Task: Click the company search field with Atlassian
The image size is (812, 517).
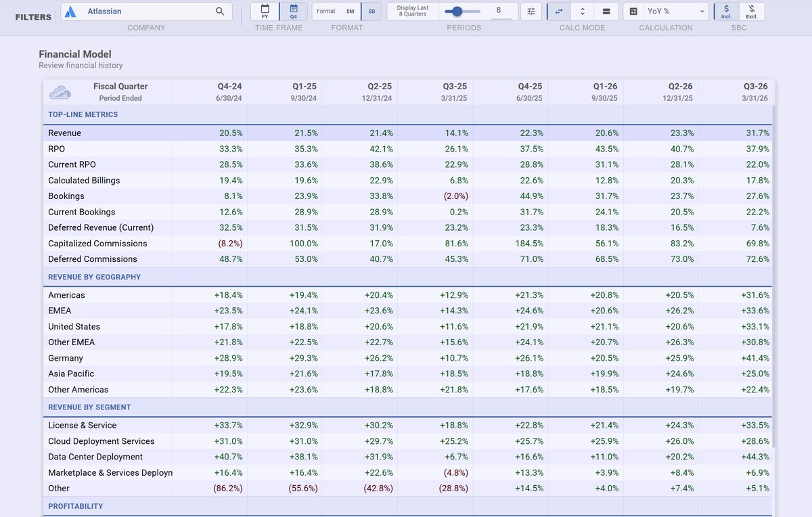Action: [x=146, y=12]
